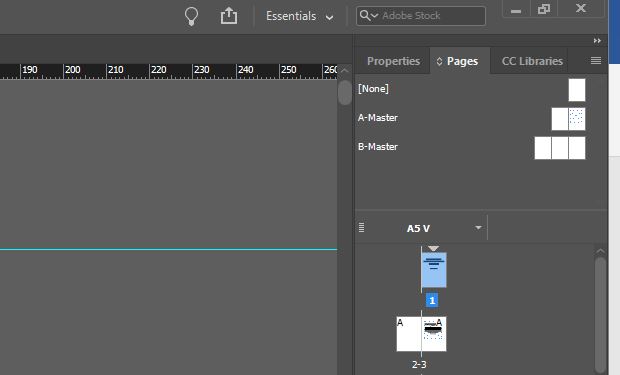Image resolution: width=620 pixels, height=375 pixels.
Task: Close the InDesign window
Action: click(x=580, y=8)
